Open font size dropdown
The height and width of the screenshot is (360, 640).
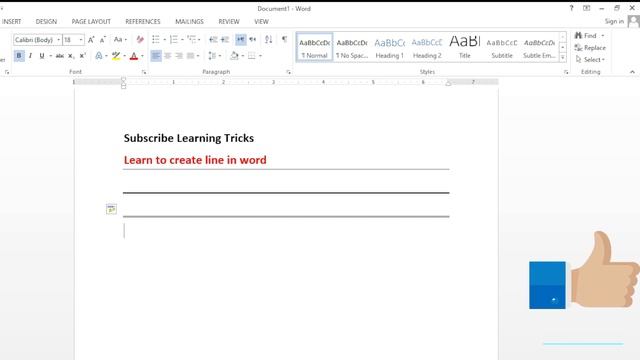pos(81,40)
